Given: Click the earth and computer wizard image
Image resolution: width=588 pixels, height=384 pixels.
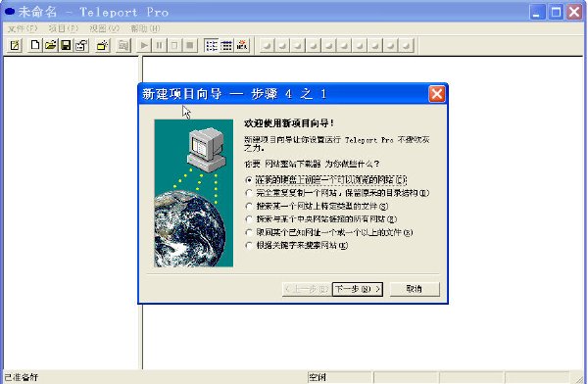Looking at the screenshot, I should [x=193, y=193].
